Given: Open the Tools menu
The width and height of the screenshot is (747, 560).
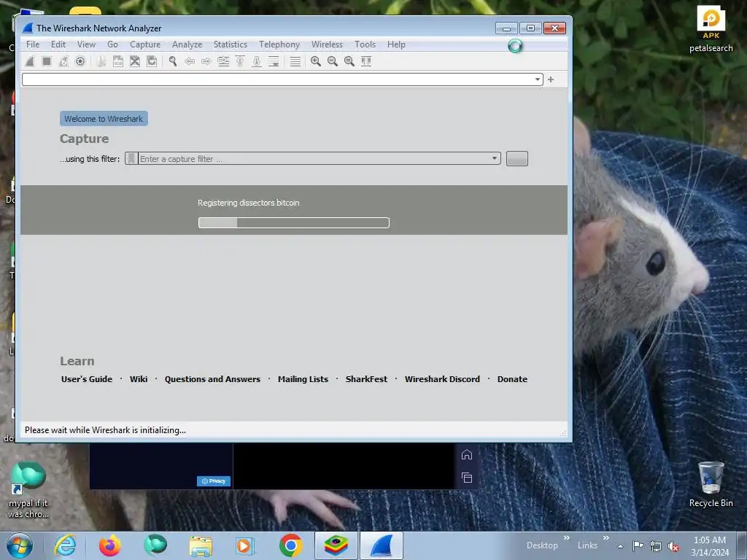Looking at the screenshot, I should [x=365, y=44].
